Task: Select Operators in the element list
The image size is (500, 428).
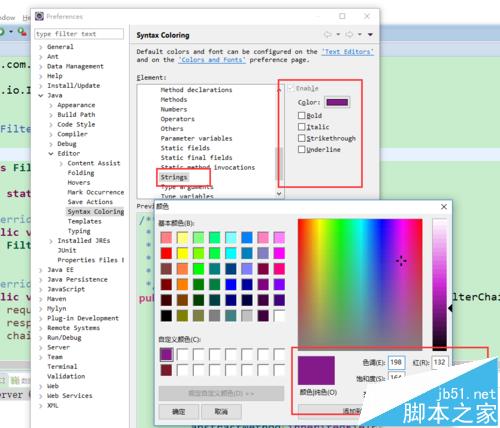Action: [177, 119]
